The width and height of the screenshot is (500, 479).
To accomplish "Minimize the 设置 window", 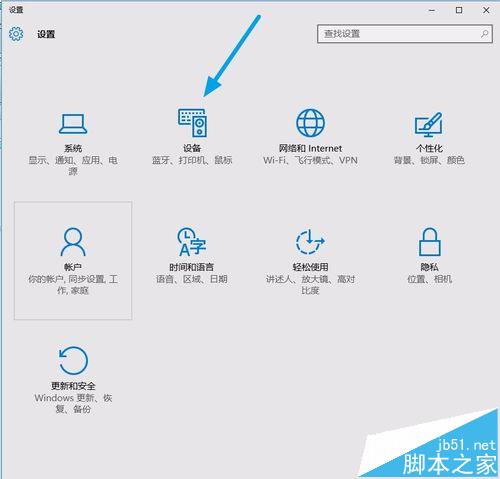I will tap(432, 10).
